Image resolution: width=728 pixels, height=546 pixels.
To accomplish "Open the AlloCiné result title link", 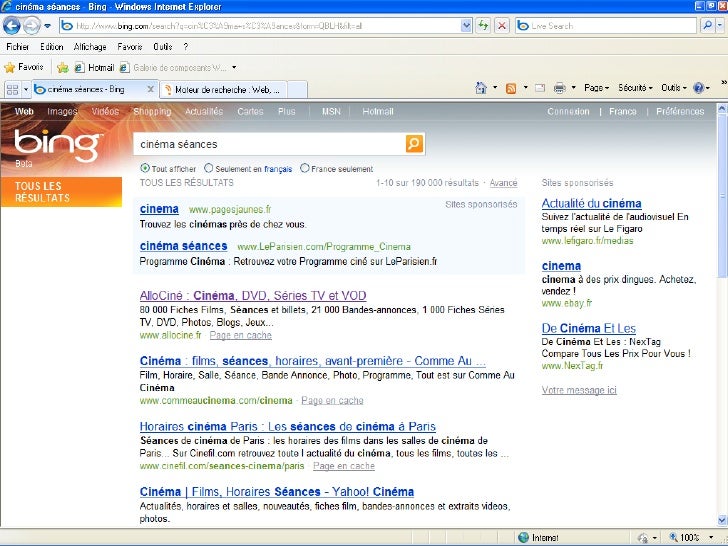I will click(253, 296).
